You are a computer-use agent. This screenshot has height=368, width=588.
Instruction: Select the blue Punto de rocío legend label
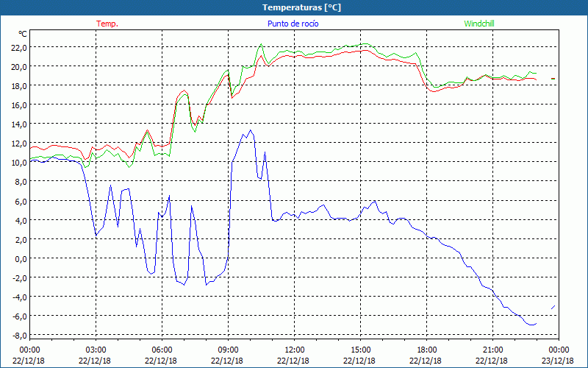293,24
